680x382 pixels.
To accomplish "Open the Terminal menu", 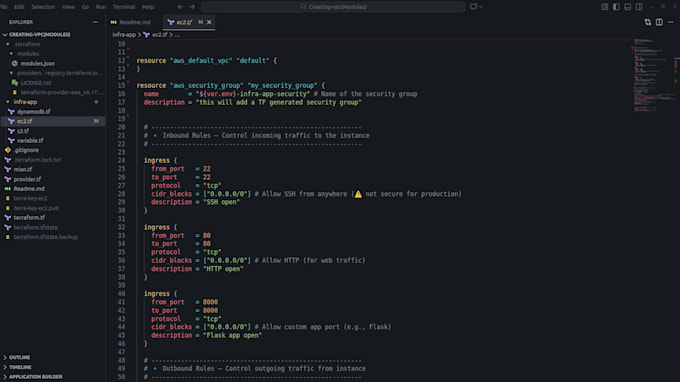I will pyautogui.click(x=124, y=7).
